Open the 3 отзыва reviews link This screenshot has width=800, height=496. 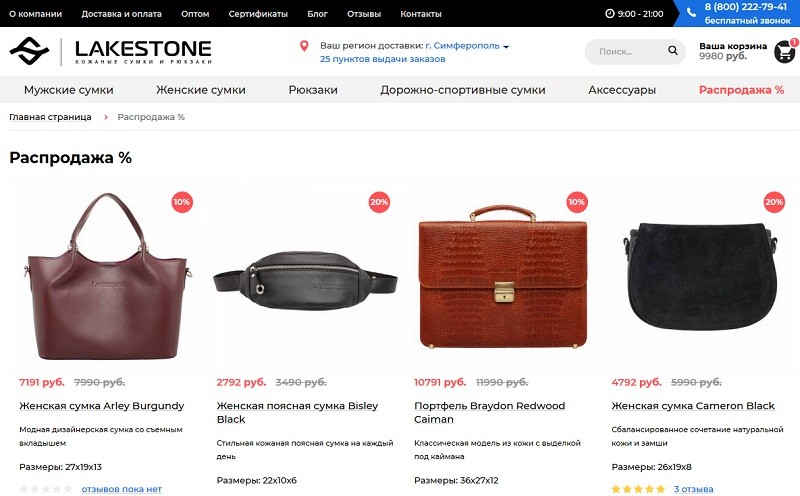[693, 489]
